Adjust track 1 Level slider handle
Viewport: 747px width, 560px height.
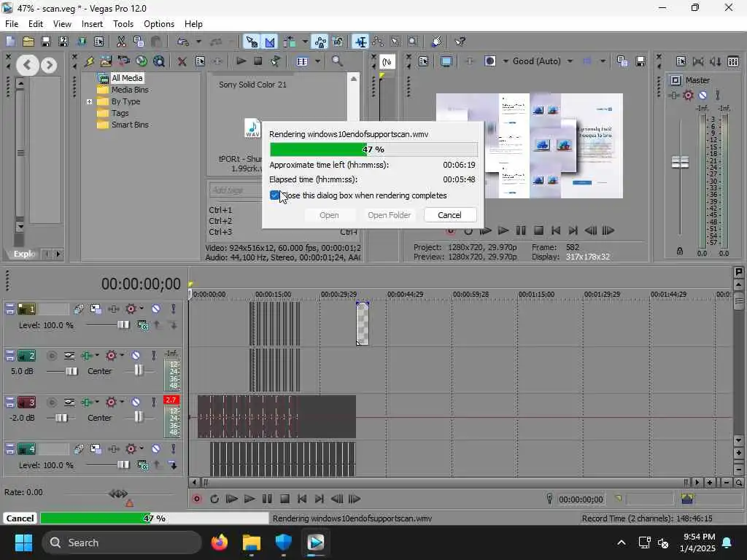pos(123,324)
